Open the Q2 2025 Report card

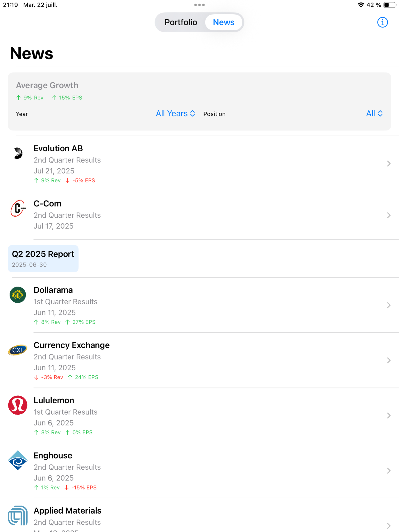coord(43,259)
